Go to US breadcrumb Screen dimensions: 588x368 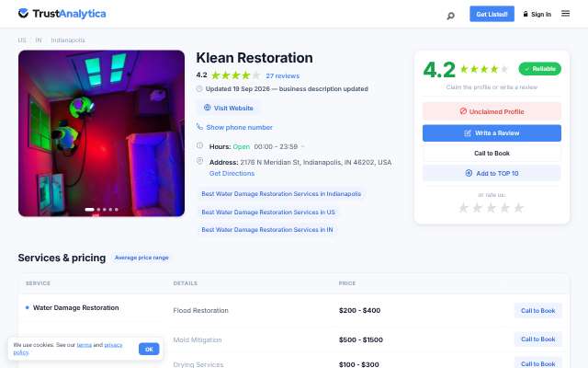coord(22,40)
